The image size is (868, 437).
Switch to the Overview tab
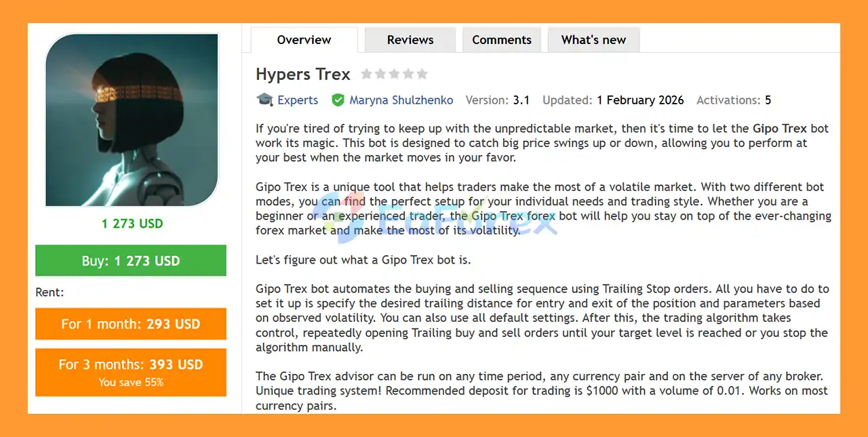(x=304, y=40)
